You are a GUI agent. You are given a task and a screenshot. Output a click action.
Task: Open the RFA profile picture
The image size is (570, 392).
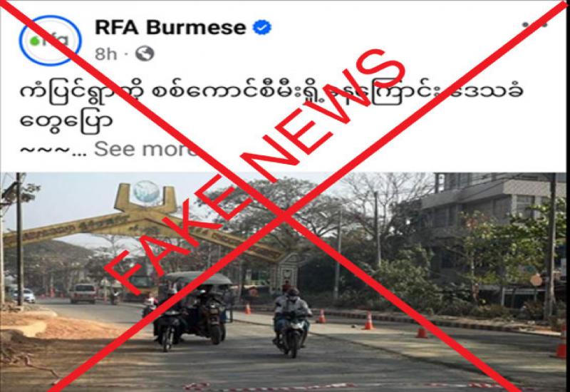[50, 41]
